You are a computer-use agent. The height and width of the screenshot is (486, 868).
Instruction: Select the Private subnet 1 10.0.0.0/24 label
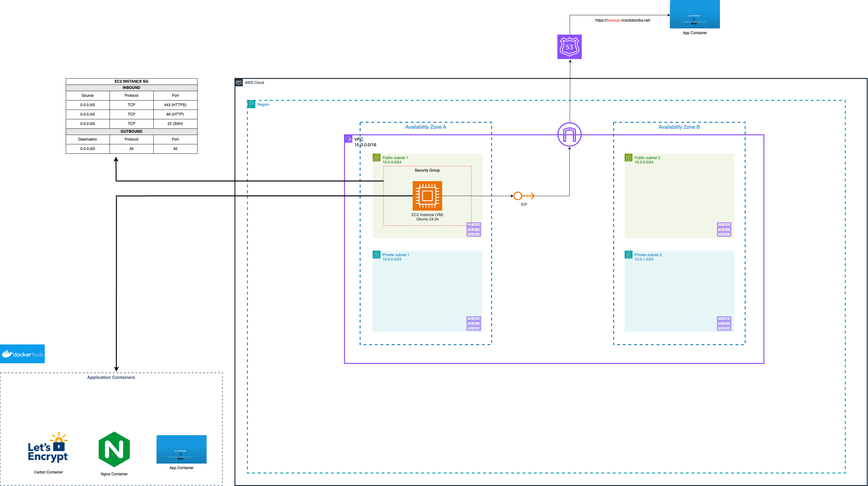396,257
